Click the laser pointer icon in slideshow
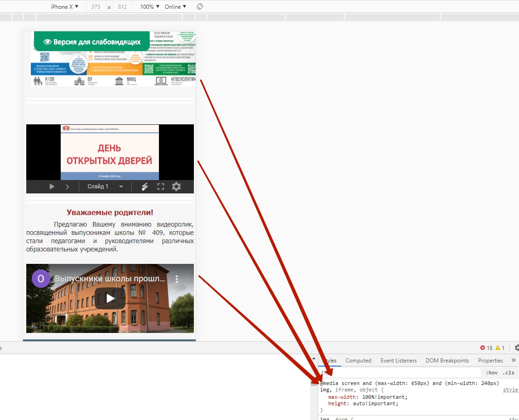 [x=145, y=187]
